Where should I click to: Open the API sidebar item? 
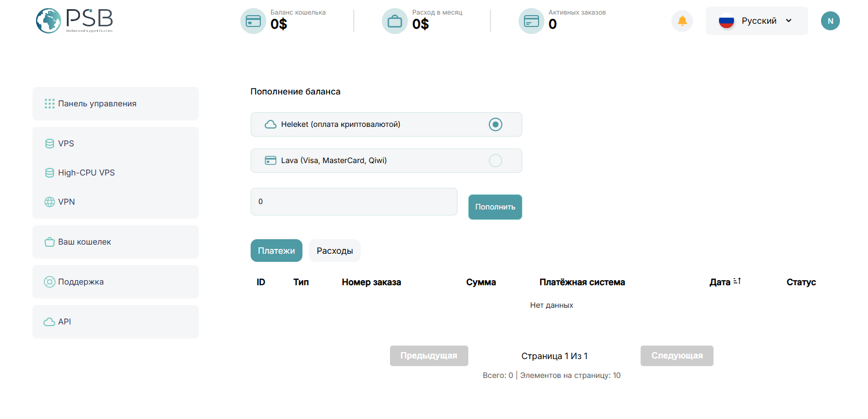pos(64,322)
